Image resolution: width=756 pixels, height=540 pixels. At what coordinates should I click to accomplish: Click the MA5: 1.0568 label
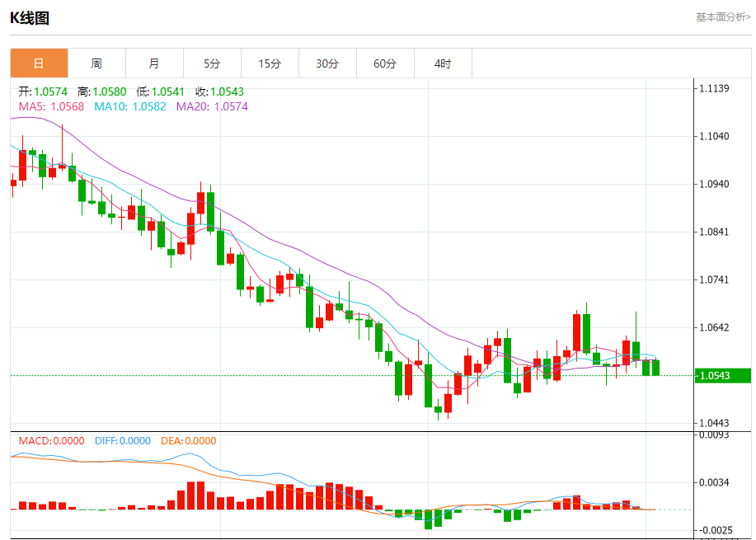(51, 106)
